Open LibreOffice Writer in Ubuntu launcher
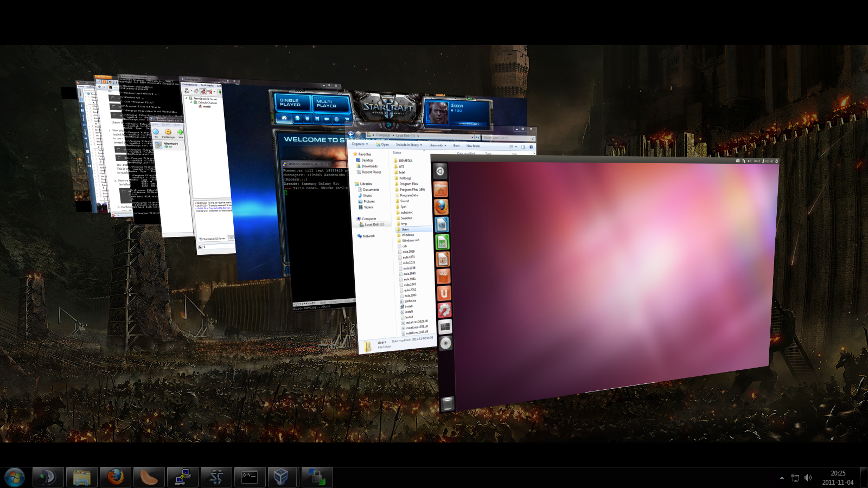Screen dimensions: 868x488 442,224
